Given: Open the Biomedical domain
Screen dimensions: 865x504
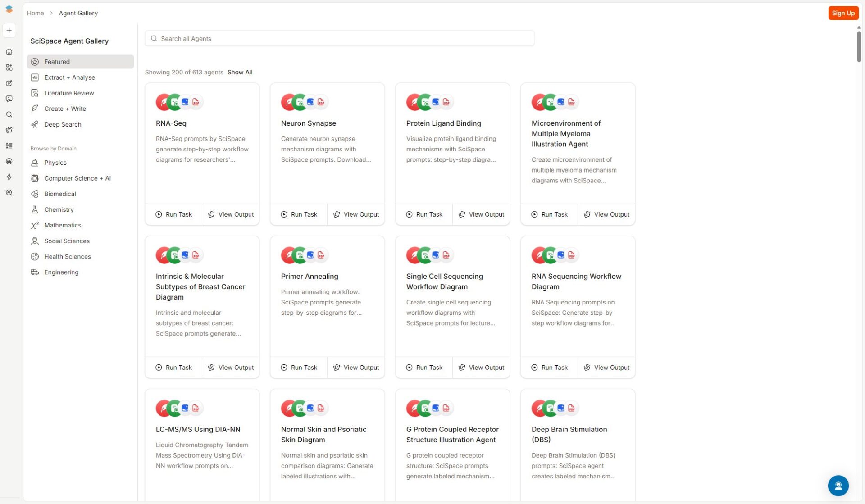Looking at the screenshot, I should (x=60, y=194).
